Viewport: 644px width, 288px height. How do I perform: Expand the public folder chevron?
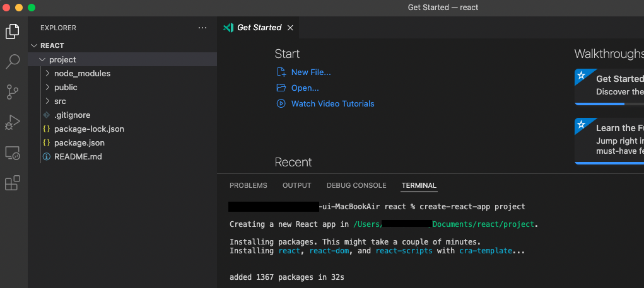tap(47, 88)
